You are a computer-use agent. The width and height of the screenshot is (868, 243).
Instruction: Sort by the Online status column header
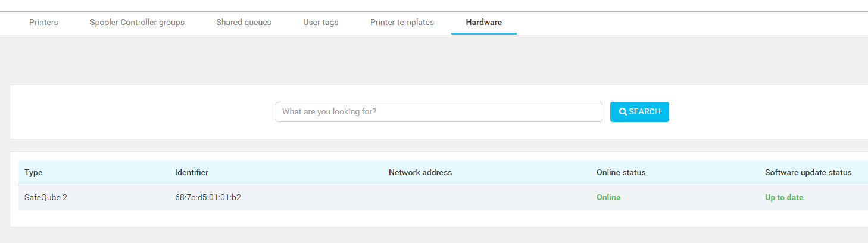coord(620,173)
